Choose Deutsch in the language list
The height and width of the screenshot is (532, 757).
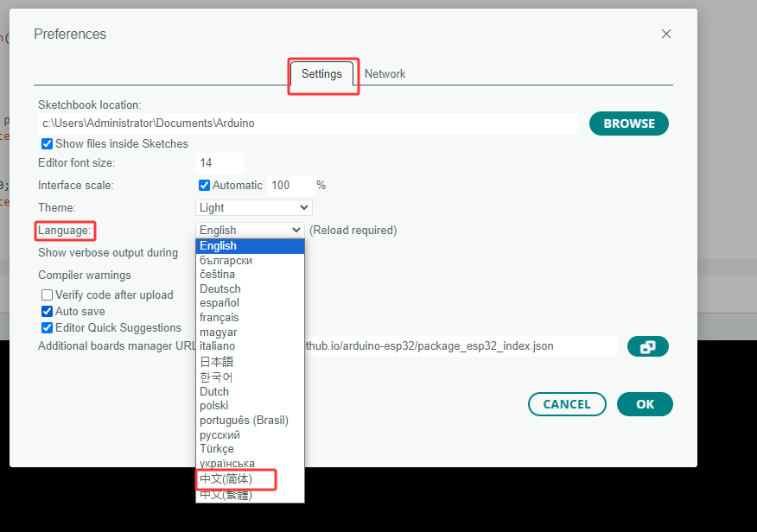pos(220,288)
